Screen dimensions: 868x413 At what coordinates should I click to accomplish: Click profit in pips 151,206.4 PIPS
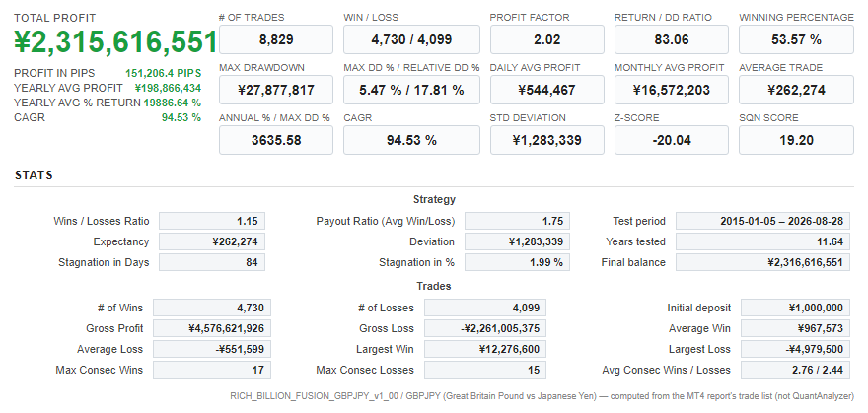[164, 73]
